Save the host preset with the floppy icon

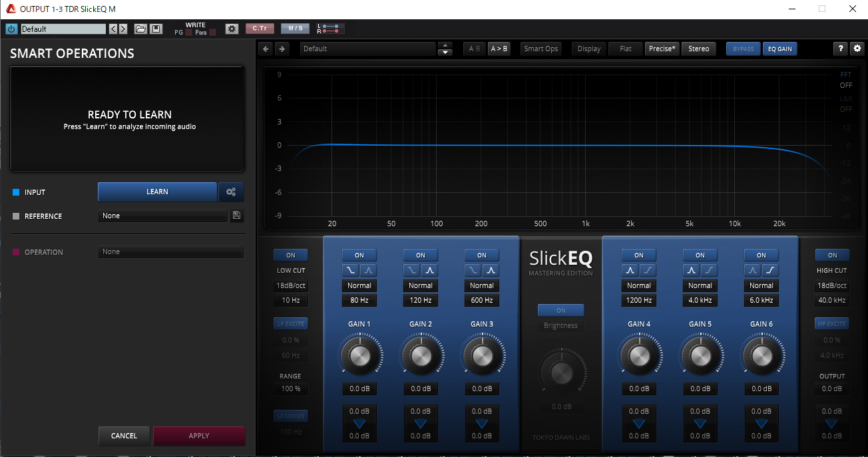[x=156, y=29]
